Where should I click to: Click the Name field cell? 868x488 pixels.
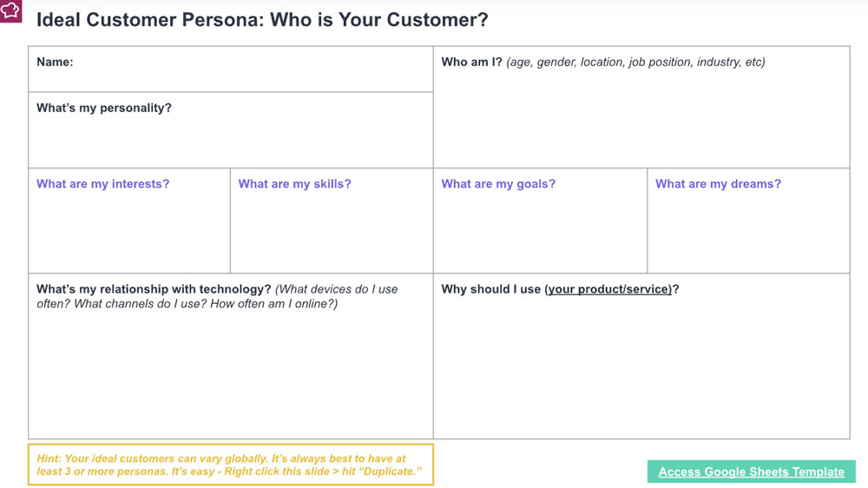coord(230,69)
